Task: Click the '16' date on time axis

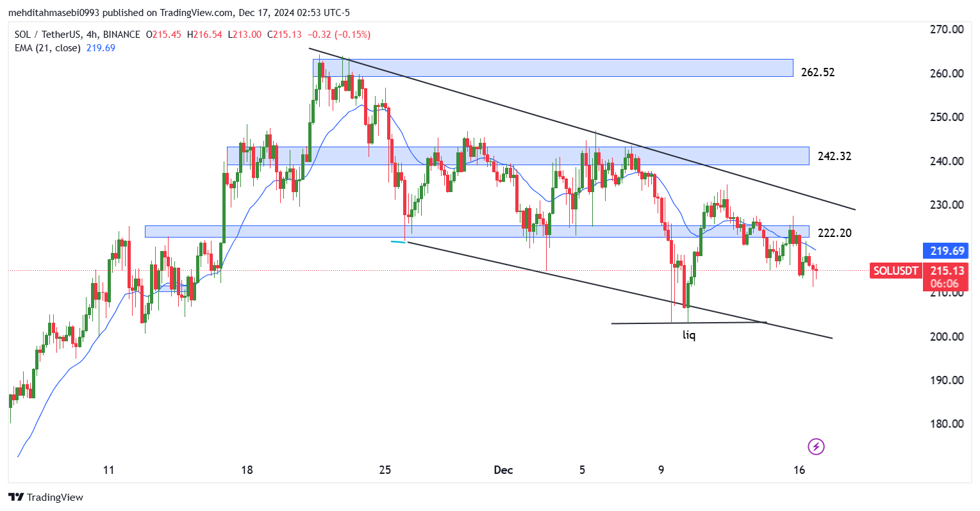Action: pyautogui.click(x=799, y=470)
